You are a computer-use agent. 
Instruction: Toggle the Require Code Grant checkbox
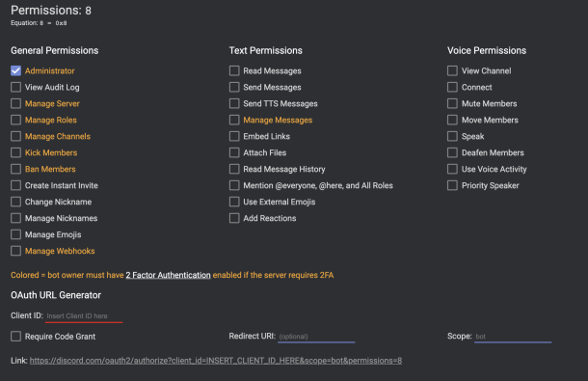tap(15, 336)
